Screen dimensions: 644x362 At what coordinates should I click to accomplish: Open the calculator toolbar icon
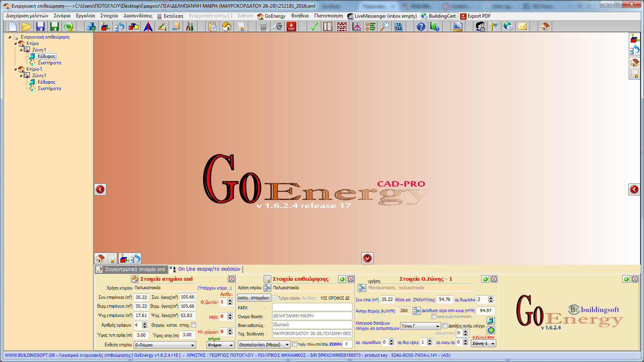[263, 27]
